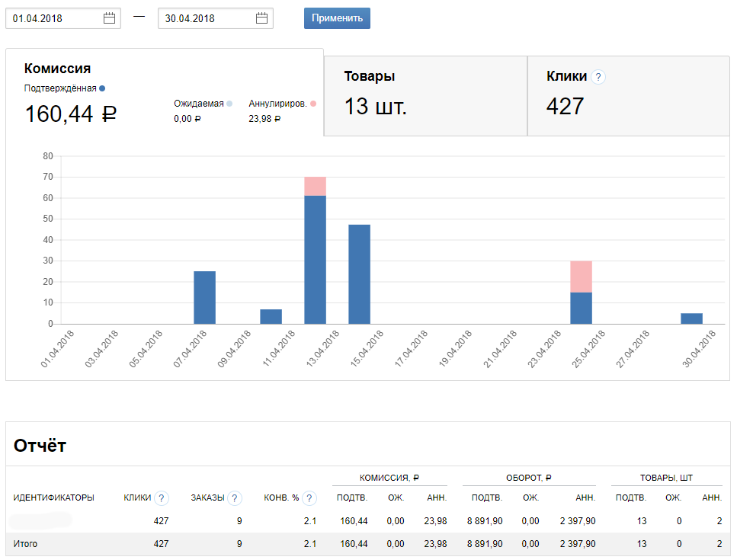Click the tallest blue bar near 13.04.2018
Image resolution: width=737 pixels, height=560 pixels.
coord(315,259)
